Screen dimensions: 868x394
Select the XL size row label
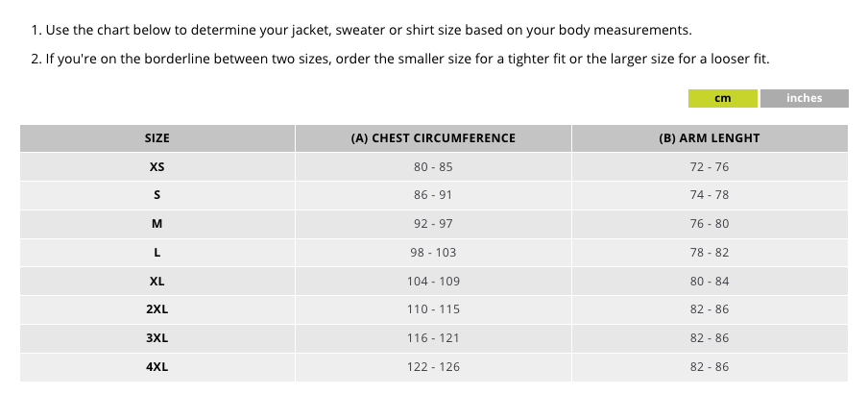pyautogui.click(x=157, y=282)
